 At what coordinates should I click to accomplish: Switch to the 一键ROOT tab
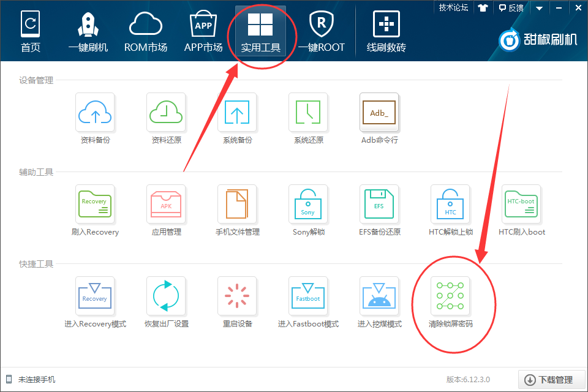pos(321,29)
